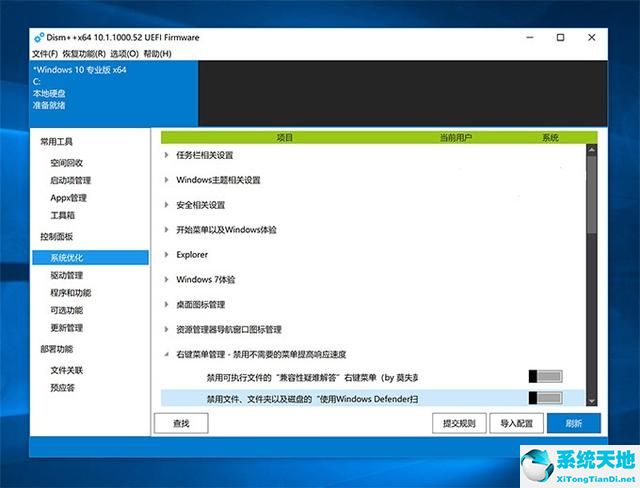The width and height of the screenshot is (640, 488).
Task: Open 空间回收 in the sidebar
Action: (x=67, y=163)
